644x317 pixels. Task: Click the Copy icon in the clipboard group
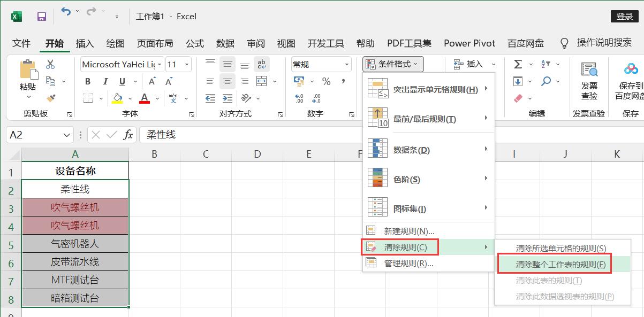point(51,81)
